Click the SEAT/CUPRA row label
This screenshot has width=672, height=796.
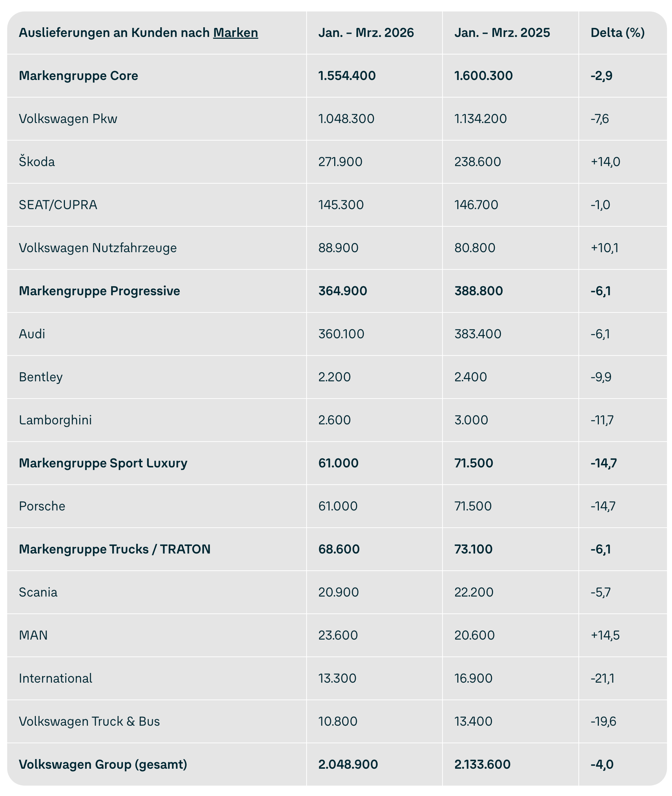click(x=58, y=205)
